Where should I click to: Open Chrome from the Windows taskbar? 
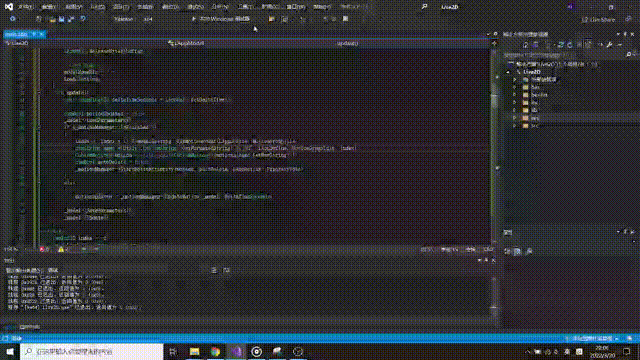(x=215, y=351)
